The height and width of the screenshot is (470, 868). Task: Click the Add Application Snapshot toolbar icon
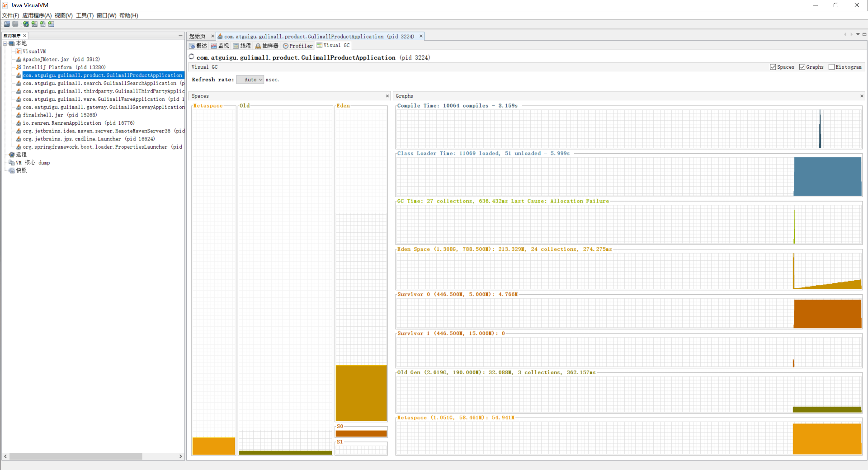click(51, 24)
